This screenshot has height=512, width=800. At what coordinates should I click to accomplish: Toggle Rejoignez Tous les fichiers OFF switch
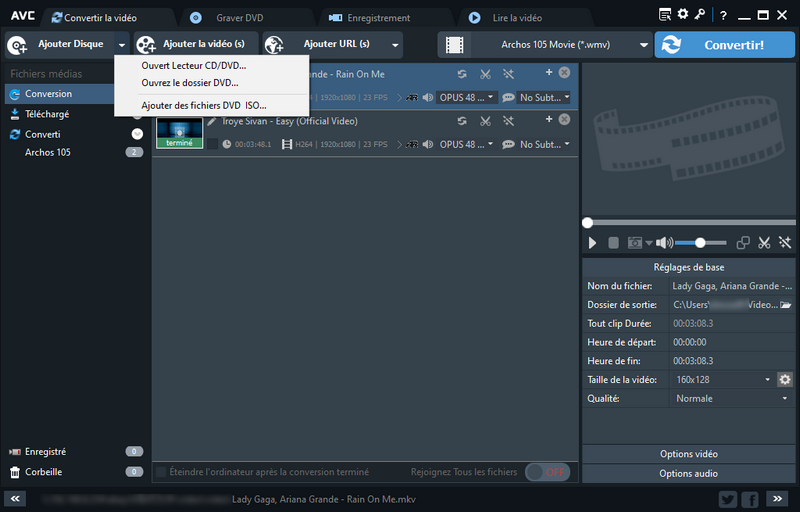point(548,472)
